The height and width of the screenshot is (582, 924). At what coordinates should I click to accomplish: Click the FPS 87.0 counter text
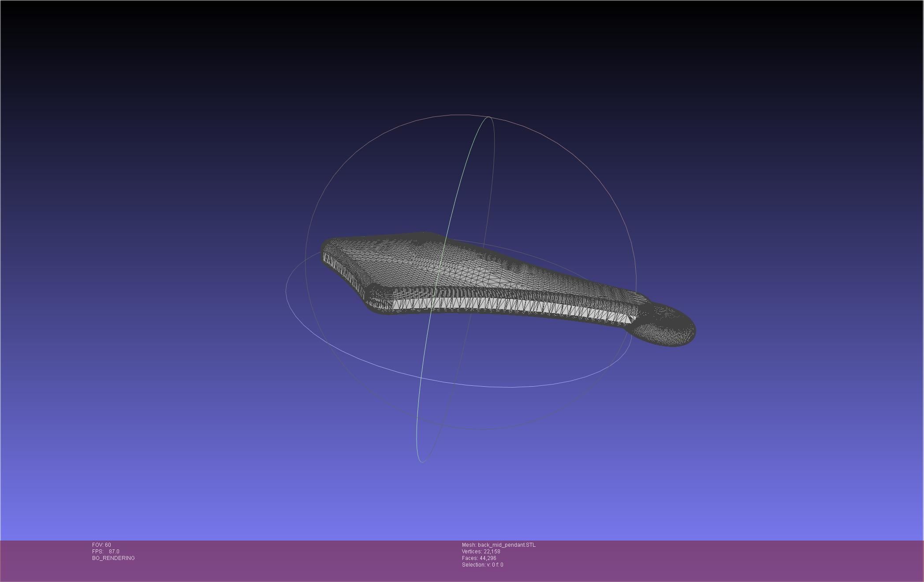[105, 552]
